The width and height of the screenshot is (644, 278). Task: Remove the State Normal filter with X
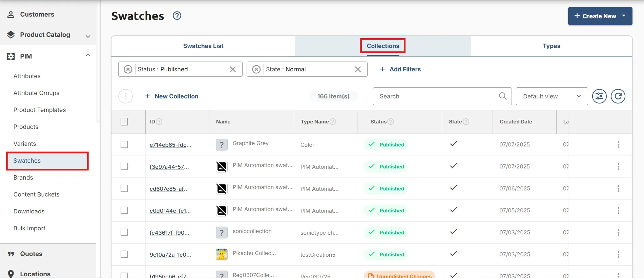click(x=358, y=69)
